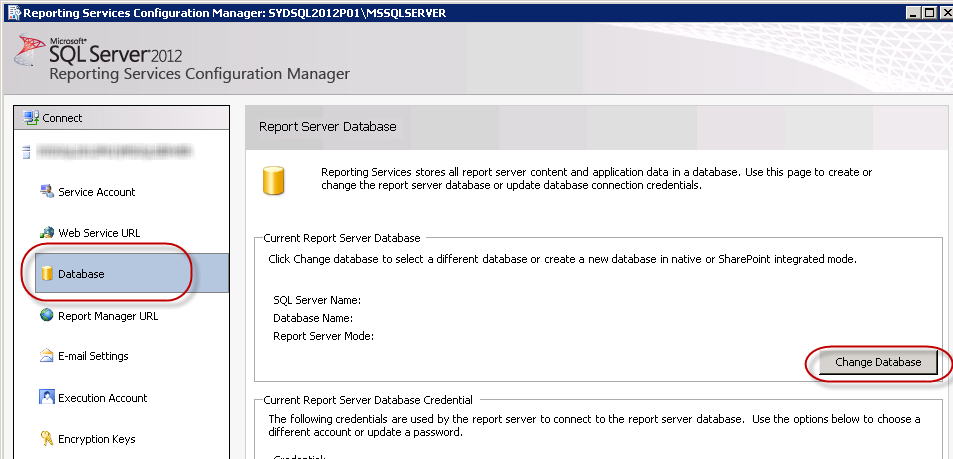Click the Change Database button
Screen dimensions: 953x459
coord(878,362)
